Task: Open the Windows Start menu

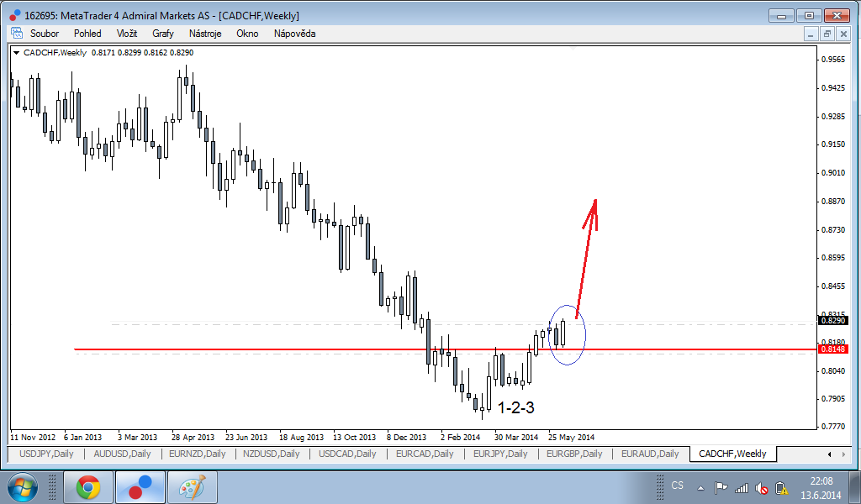Action: pyautogui.click(x=23, y=487)
